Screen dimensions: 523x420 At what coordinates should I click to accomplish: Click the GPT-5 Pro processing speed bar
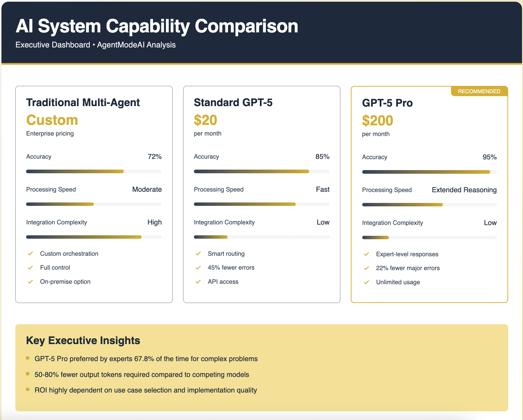[x=429, y=205]
